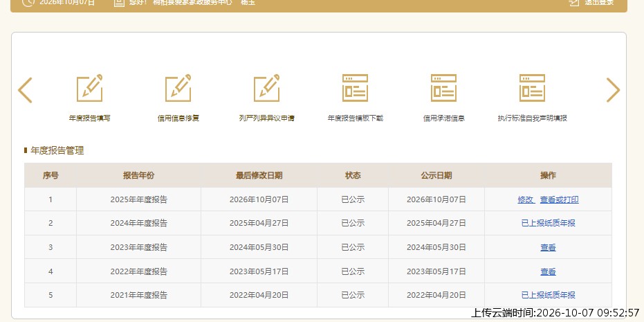Show previous icons with left arrow
This screenshot has height=322, width=644.
coord(25,90)
